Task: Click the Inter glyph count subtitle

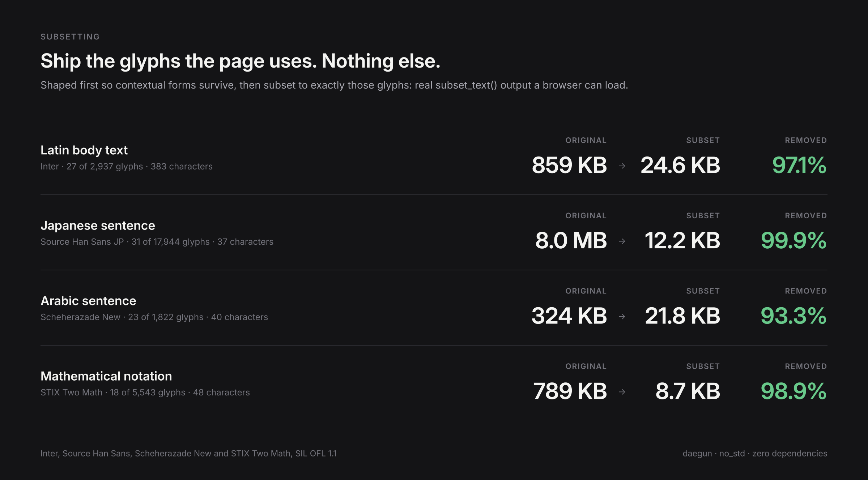Action: point(127,166)
